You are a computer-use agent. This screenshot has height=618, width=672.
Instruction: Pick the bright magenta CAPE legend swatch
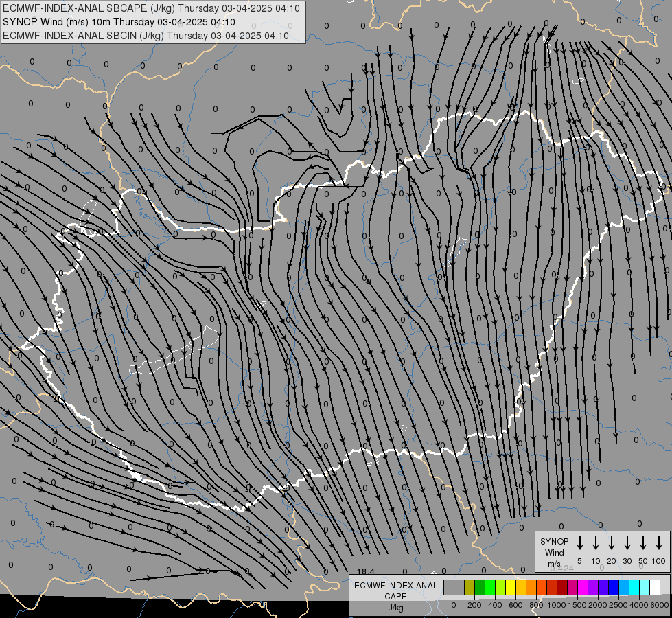(x=583, y=587)
